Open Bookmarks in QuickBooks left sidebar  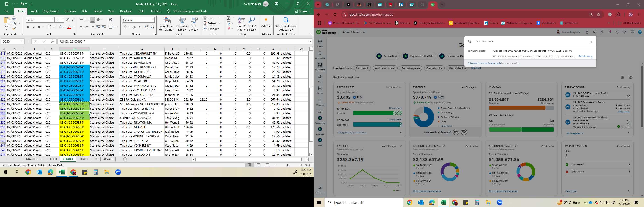[320, 55]
